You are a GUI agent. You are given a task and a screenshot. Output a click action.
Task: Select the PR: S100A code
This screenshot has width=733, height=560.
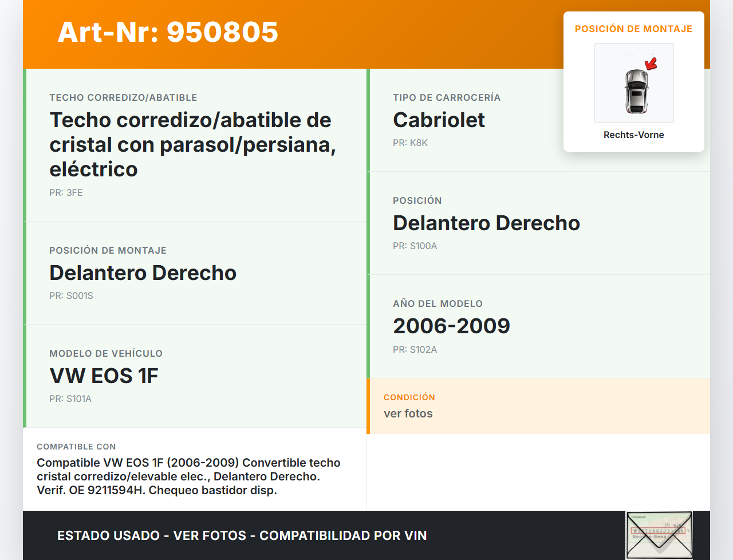(x=415, y=246)
